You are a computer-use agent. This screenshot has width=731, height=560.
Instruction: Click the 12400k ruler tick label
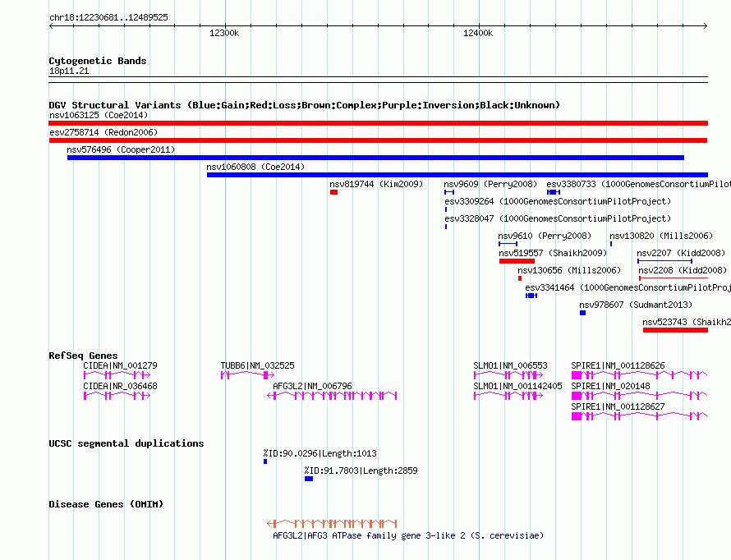pyautogui.click(x=478, y=33)
